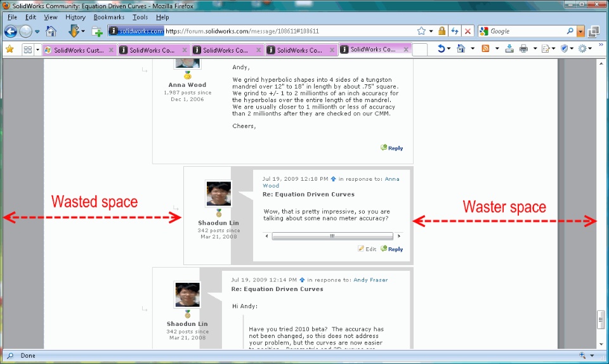Open the View menu
This screenshot has height=364, width=609.
tap(51, 17)
